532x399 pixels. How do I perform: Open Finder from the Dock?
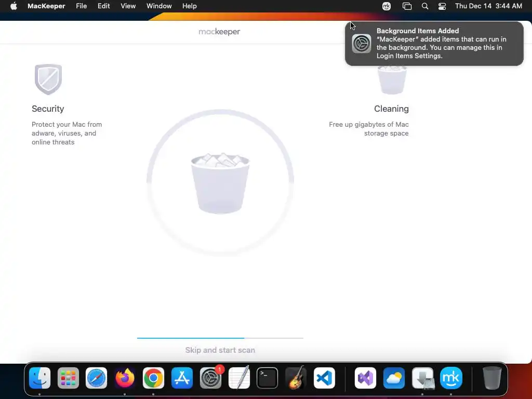[39, 378]
